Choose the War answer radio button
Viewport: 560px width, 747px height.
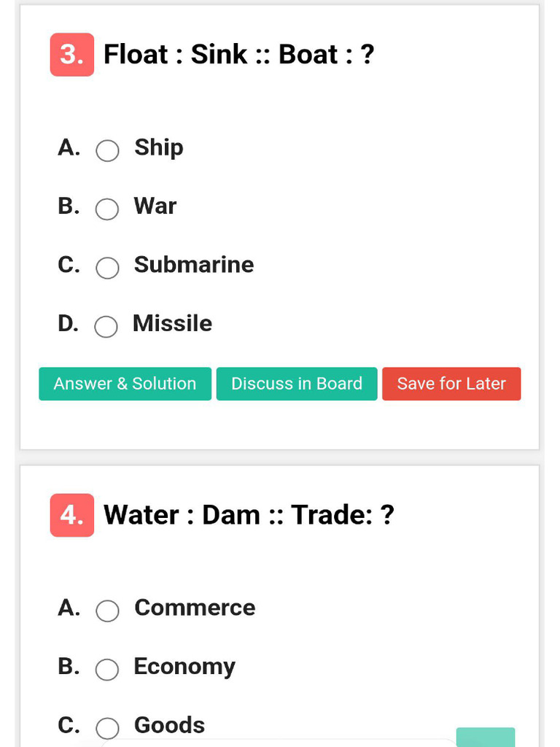tap(108, 209)
